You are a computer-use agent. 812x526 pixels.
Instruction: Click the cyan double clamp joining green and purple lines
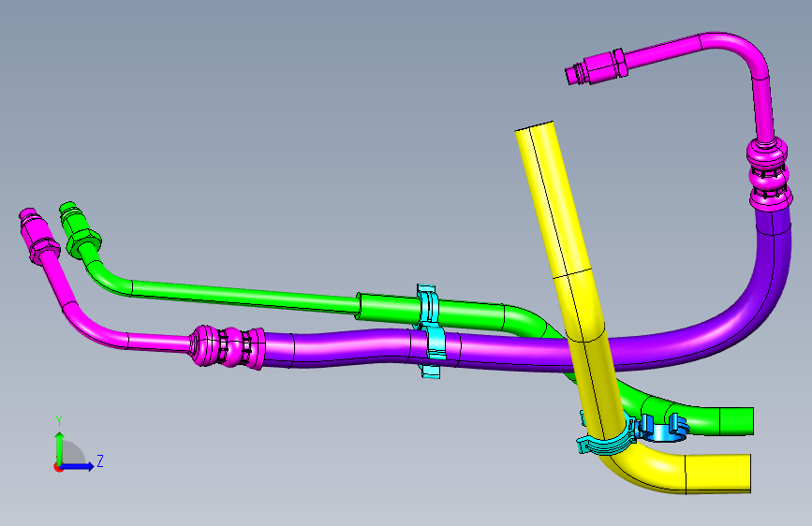[x=432, y=331]
